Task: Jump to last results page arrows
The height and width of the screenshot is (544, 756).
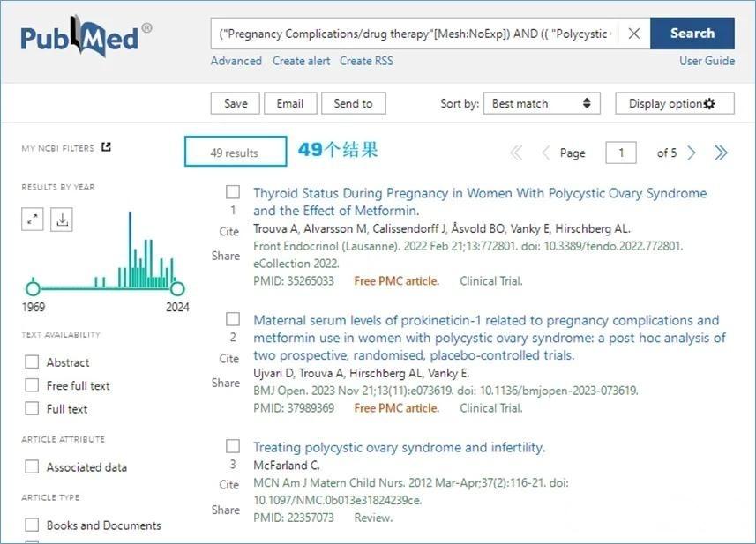Action: (721, 153)
